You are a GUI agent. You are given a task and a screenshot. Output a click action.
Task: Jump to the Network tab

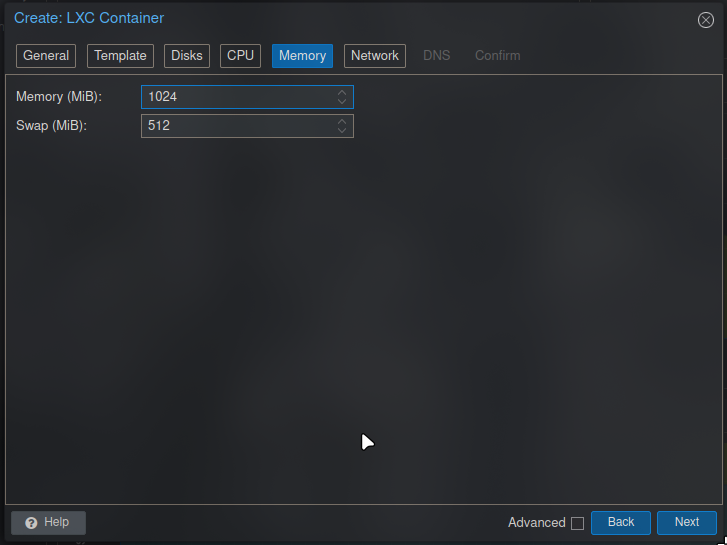coord(375,56)
